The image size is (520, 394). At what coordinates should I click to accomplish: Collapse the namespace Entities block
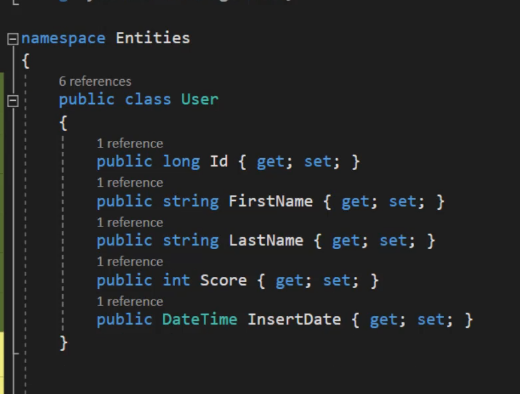tap(13, 39)
